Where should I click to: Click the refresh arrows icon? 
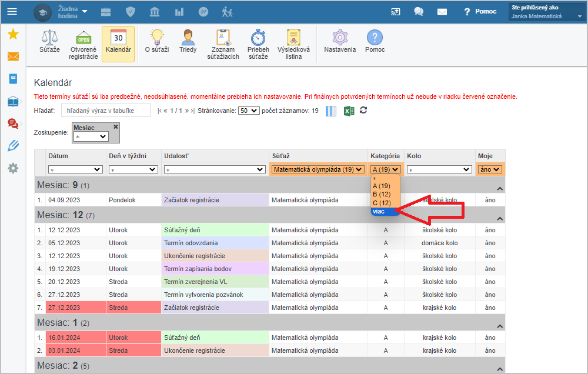(x=363, y=111)
